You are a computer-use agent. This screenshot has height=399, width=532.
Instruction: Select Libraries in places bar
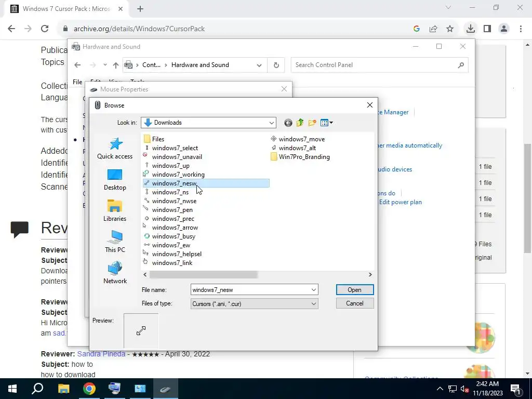click(115, 211)
